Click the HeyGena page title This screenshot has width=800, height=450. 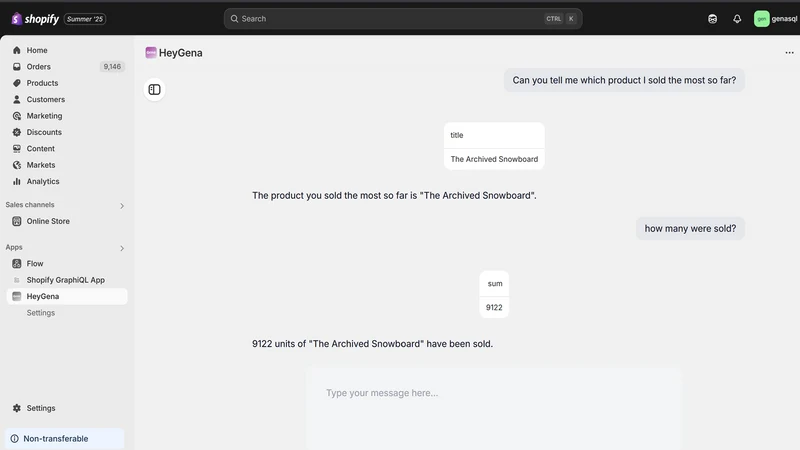181,53
